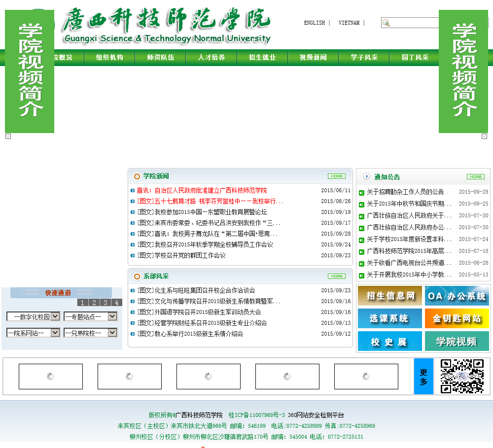This screenshot has width=493, height=448.
Task: Expand the 数字化校园 dropdown
Action: (34, 316)
